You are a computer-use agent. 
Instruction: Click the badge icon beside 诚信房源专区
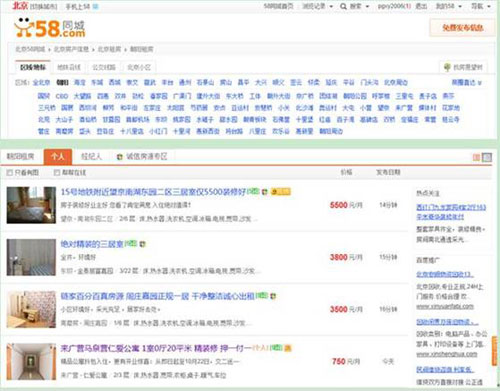click(120, 157)
